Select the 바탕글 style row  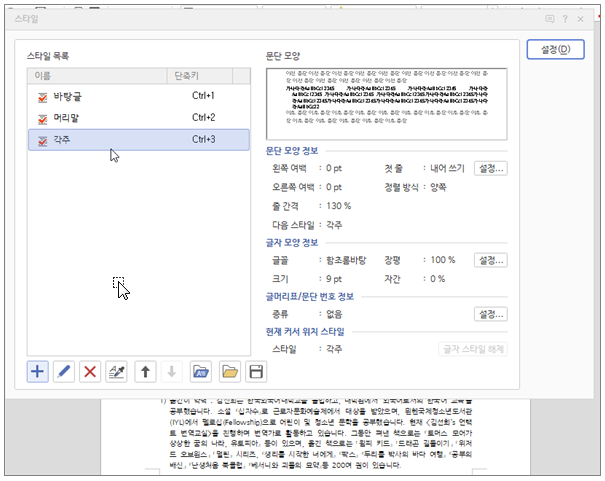(x=139, y=96)
